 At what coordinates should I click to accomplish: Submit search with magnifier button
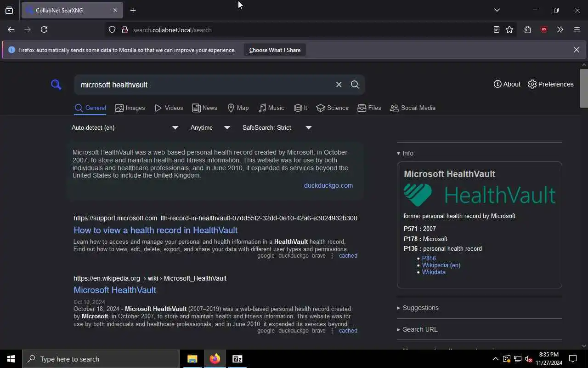[355, 85]
